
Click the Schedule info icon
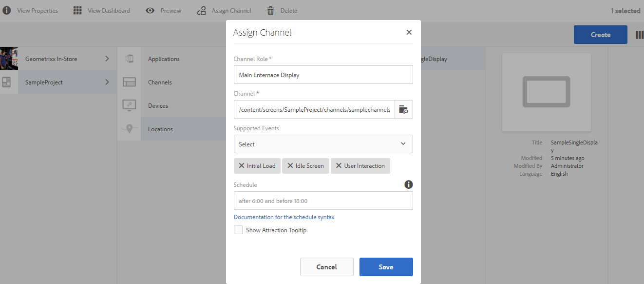click(x=408, y=184)
